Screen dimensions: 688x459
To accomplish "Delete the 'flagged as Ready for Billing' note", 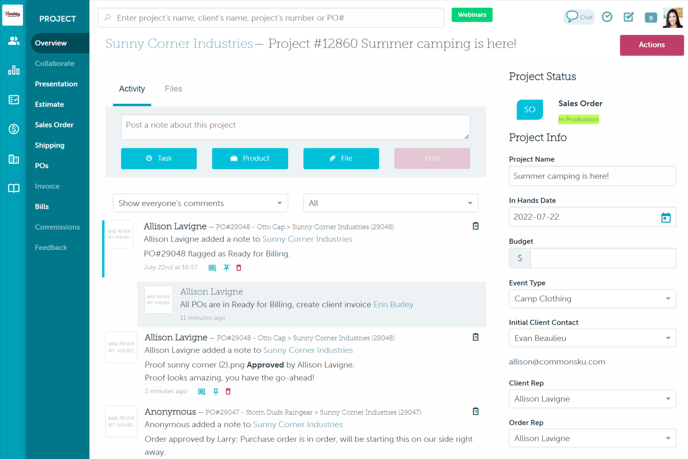I will click(239, 268).
